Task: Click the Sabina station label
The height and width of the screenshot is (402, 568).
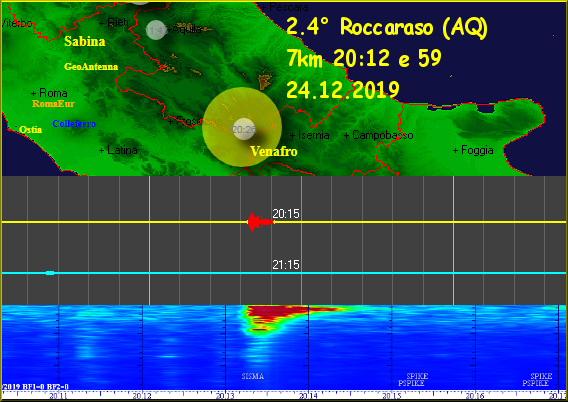Action: pyautogui.click(x=85, y=41)
